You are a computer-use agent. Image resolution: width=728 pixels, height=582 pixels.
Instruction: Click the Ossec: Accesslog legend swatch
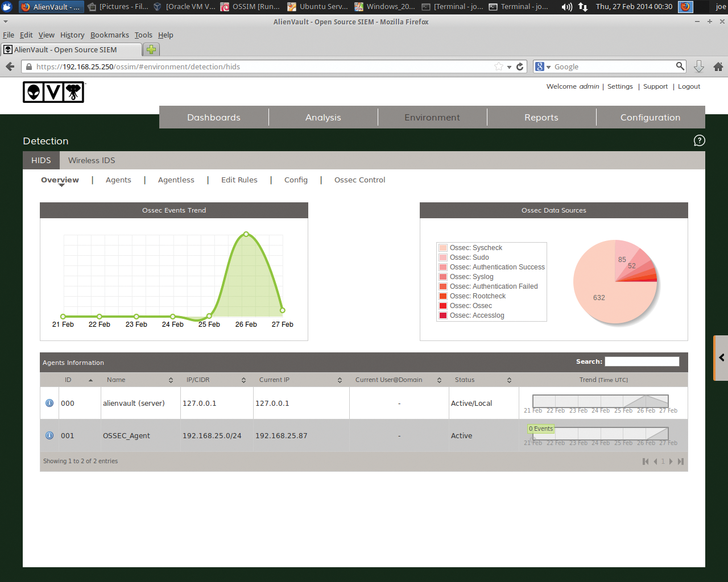[x=443, y=315]
